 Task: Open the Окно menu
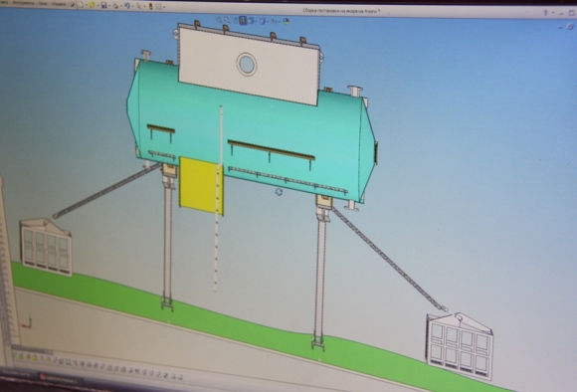click(x=43, y=4)
